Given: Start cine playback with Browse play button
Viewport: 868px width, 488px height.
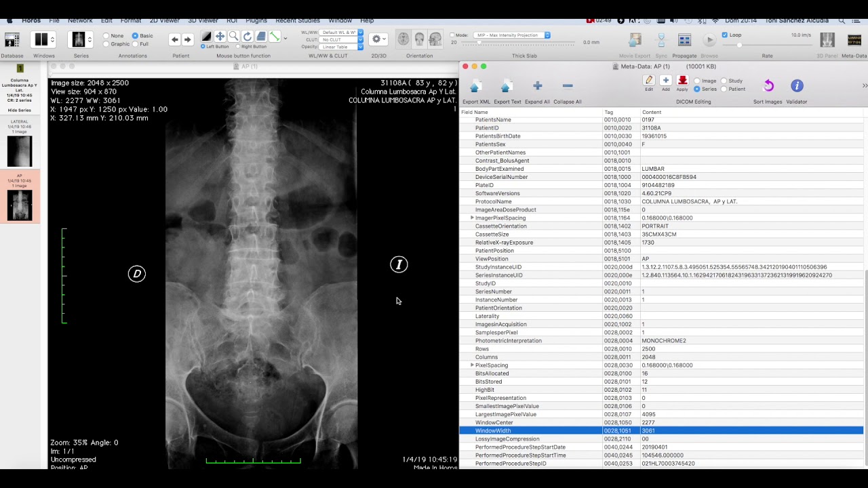Looking at the screenshot, I should [x=709, y=40].
